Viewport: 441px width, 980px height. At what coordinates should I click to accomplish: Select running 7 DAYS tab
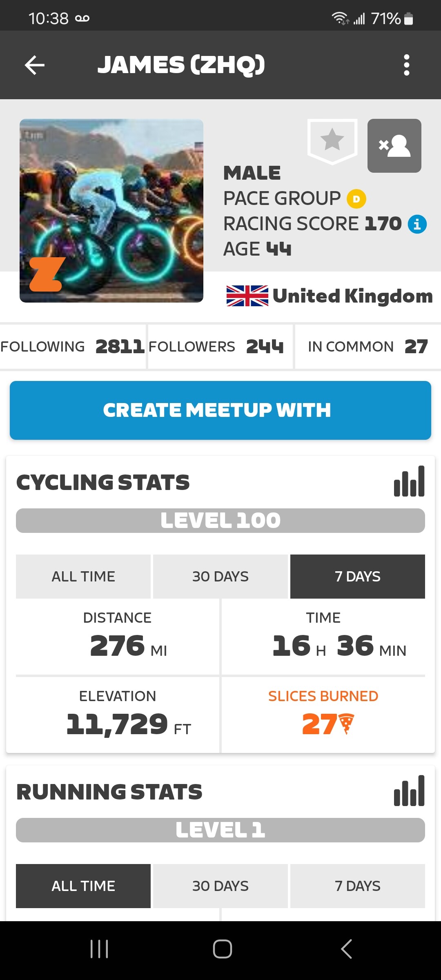coord(358,886)
